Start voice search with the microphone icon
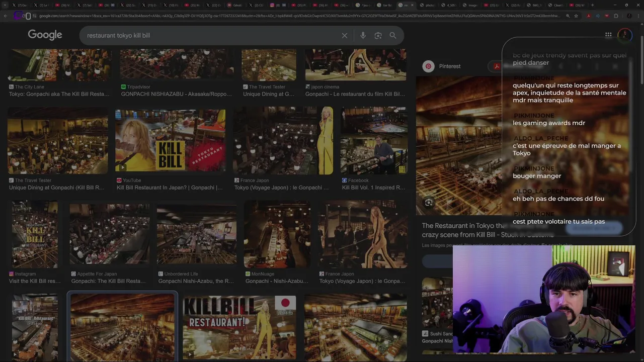This screenshot has width=644, height=362. (363, 36)
